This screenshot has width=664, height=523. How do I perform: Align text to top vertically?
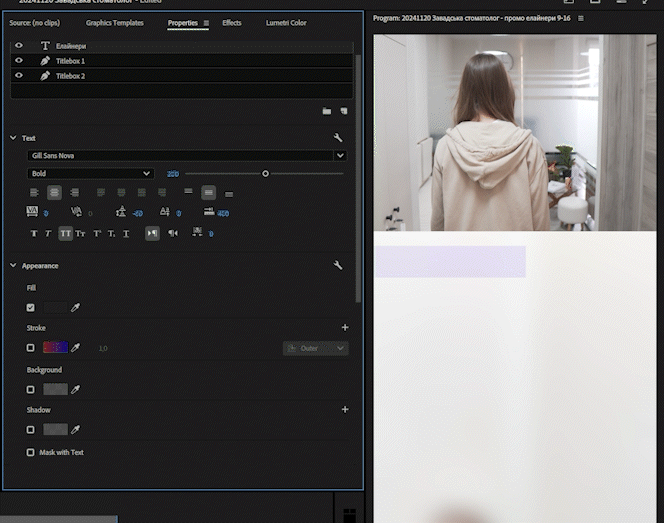pos(188,191)
